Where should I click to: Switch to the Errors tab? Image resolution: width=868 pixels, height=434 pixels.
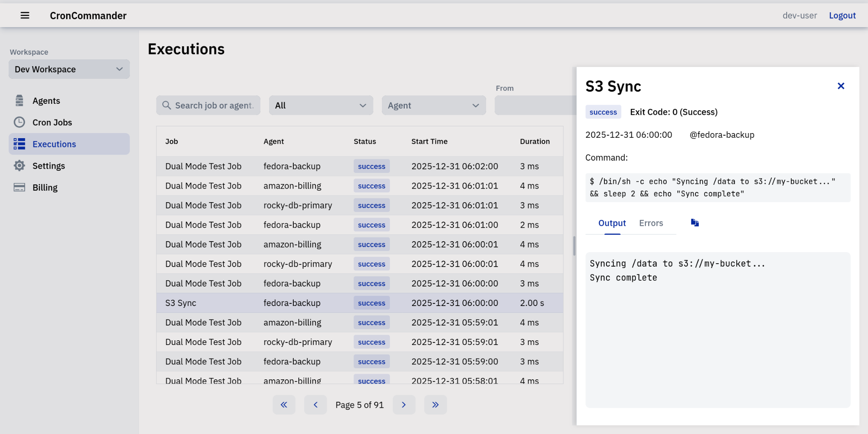[651, 223]
